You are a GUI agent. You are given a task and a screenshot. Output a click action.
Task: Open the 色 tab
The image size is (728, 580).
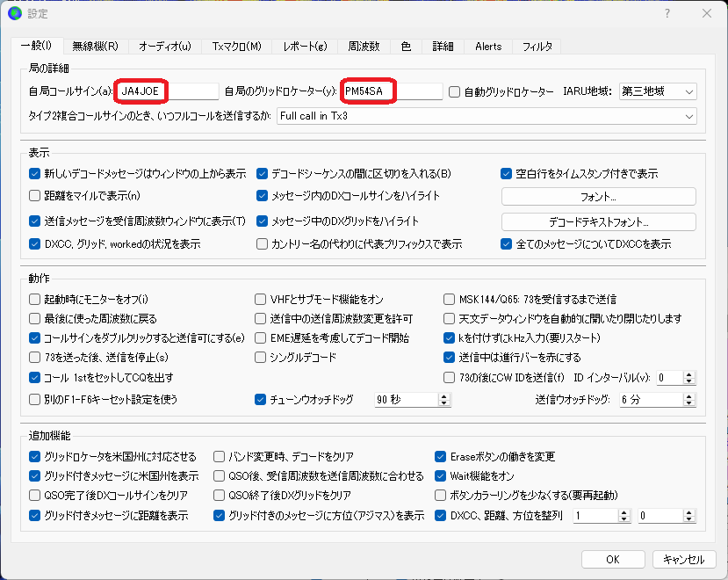click(x=406, y=46)
